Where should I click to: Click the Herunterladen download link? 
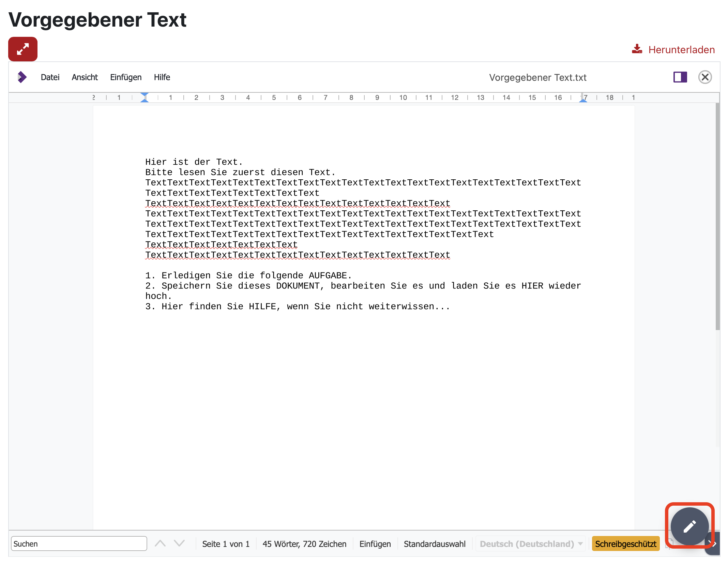pyautogui.click(x=673, y=49)
